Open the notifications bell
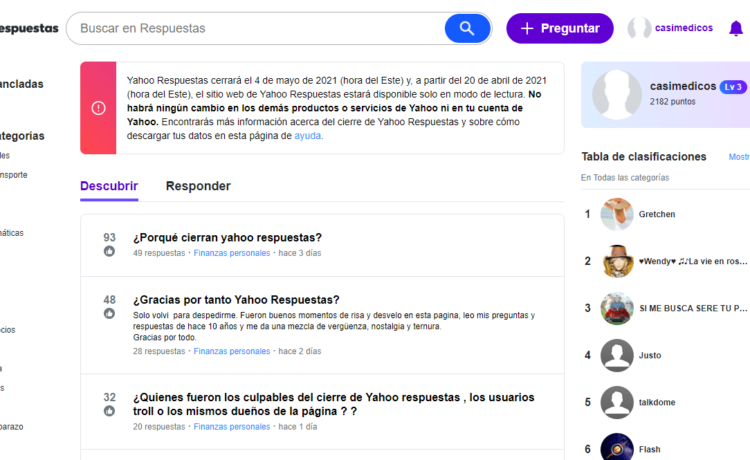This screenshot has width=750, height=460. click(736, 28)
